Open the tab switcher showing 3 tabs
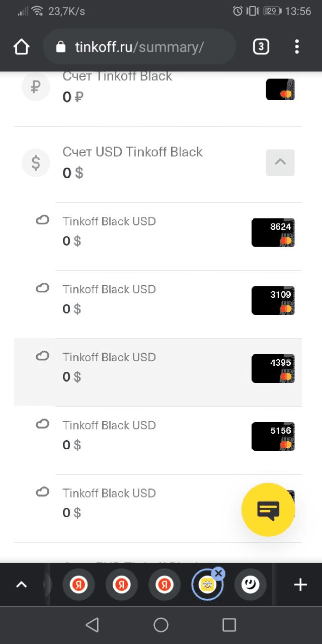Image resolution: width=322 pixels, height=644 pixels. (260, 47)
